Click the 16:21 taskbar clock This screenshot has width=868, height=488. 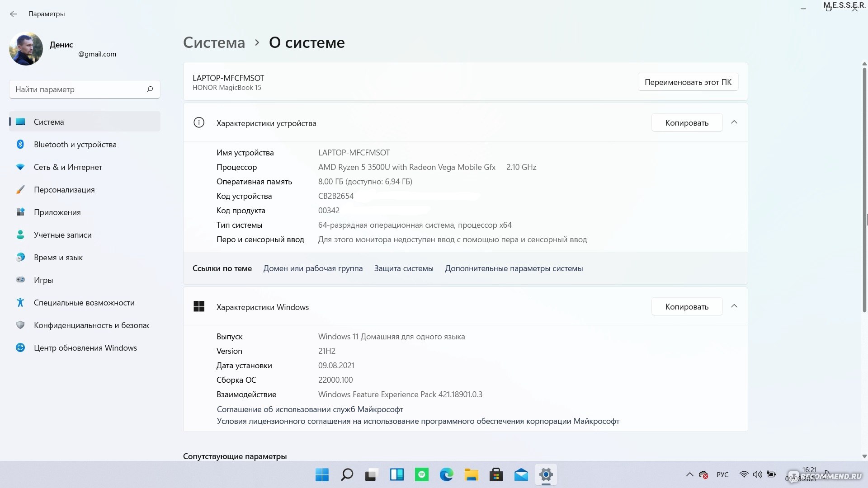pyautogui.click(x=809, y=470)
